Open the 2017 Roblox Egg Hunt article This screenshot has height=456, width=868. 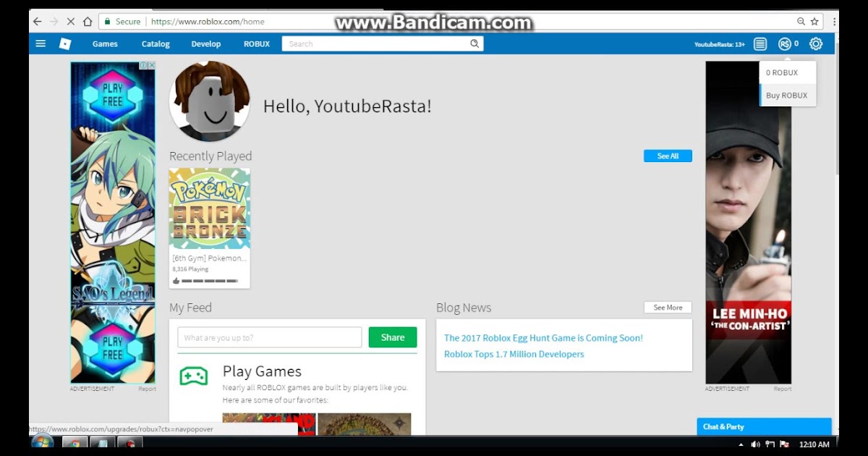click(543, 338)
